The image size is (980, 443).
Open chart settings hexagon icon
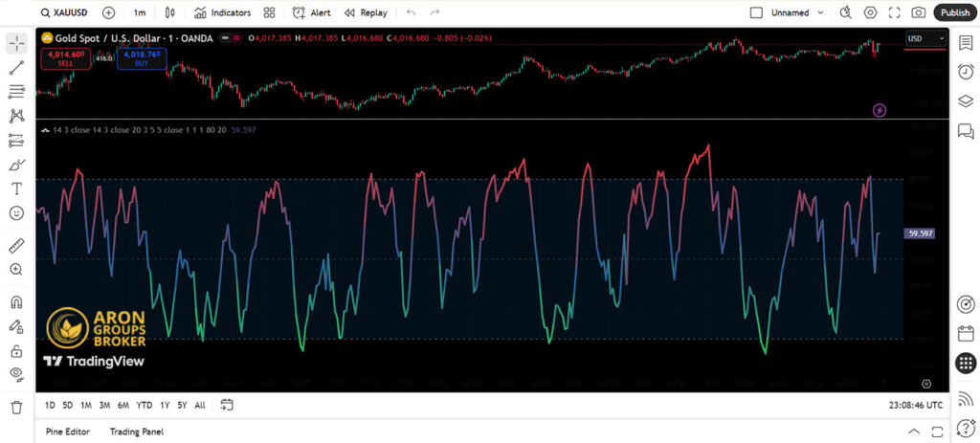pyautogui.click(x=870, y=12)
